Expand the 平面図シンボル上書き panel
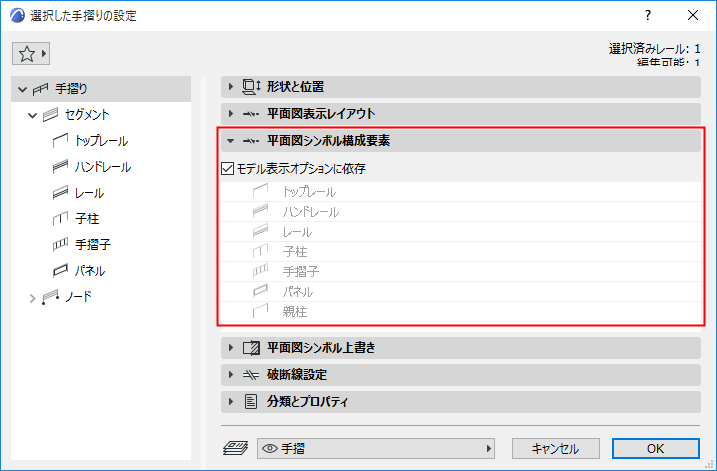The image size is (717, 471). click(231, 348)
